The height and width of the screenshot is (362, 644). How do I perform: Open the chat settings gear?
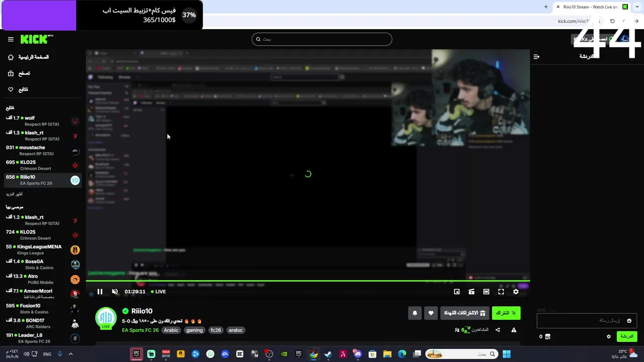point(609,337)
